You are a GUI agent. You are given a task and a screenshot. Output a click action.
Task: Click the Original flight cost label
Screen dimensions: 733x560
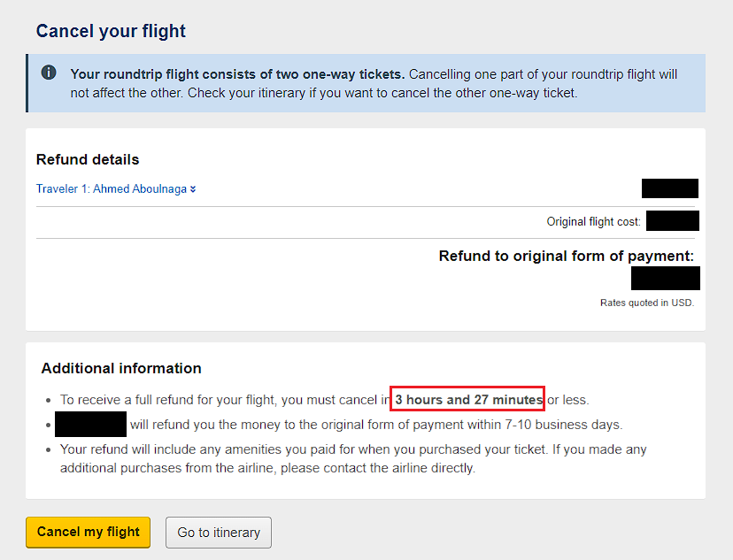click(x=593, y=222)
